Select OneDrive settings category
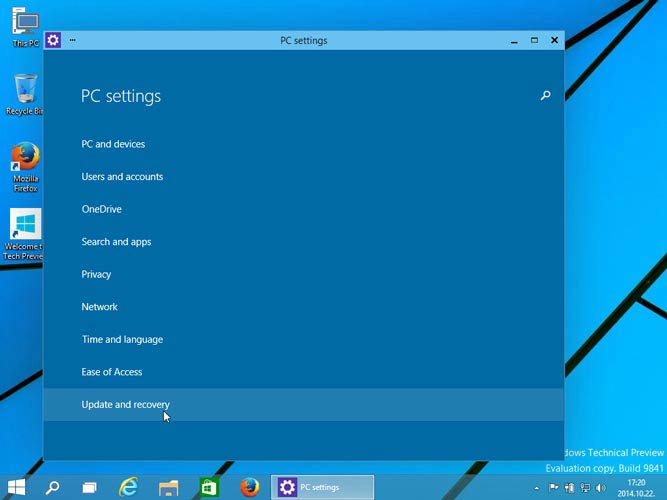The image size is (667, 500). pos(102,209)
